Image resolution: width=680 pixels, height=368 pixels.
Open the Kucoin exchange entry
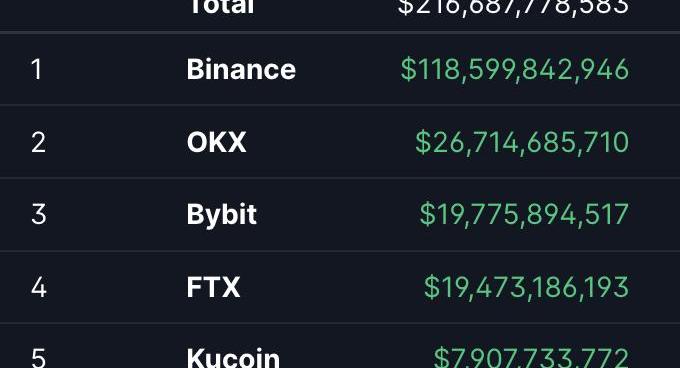[x=233, y=358]
